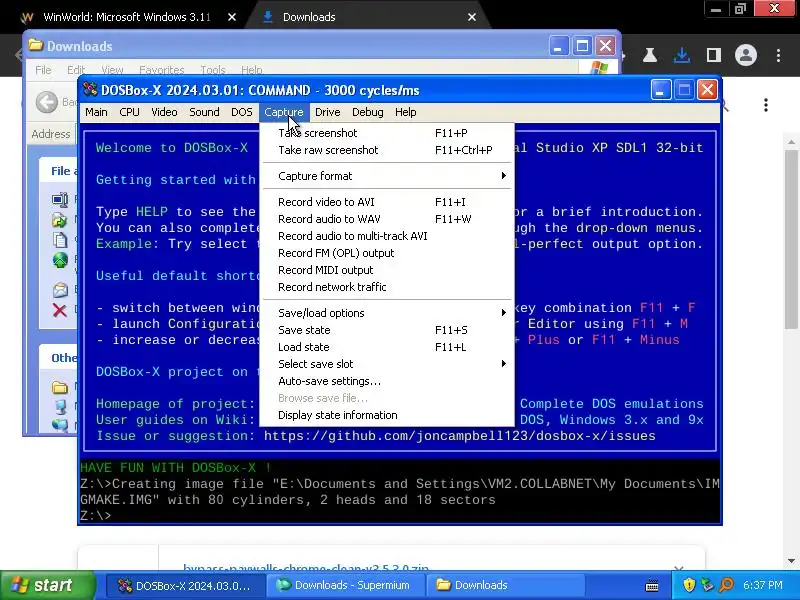The image size is (800, 600).
Task: Switch to Downloads - Supermium taskbar button
Action: pos(345,585)
